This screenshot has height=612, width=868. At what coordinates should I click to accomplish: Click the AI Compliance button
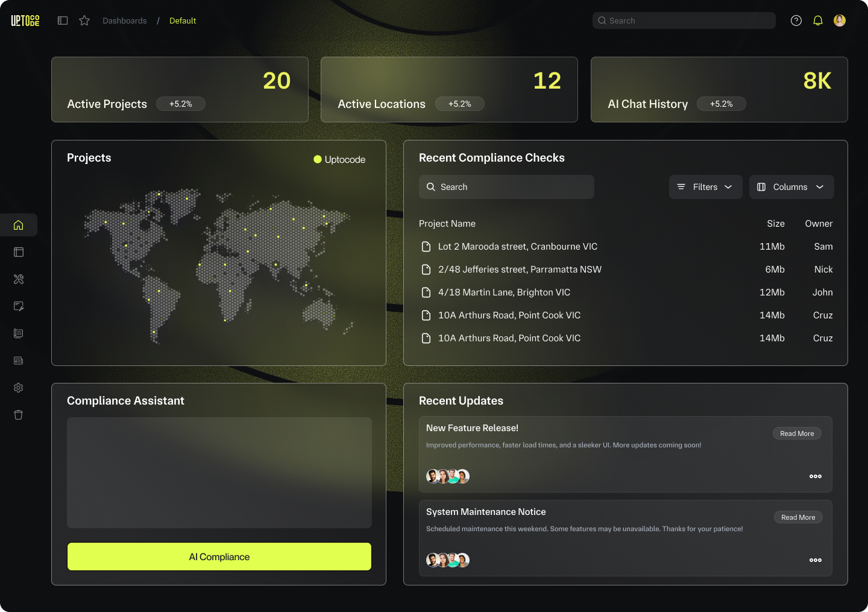pyautogui.click(x=219, y=557)
